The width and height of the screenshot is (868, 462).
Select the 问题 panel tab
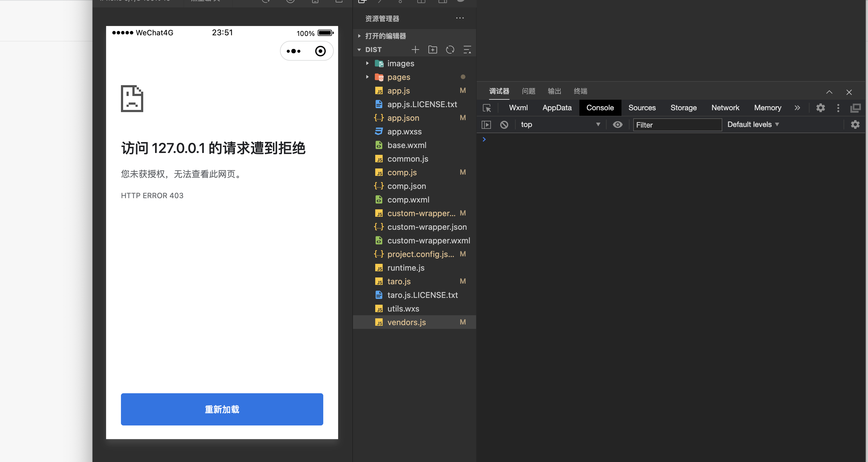pyautogui.click(x=528, y=91)
